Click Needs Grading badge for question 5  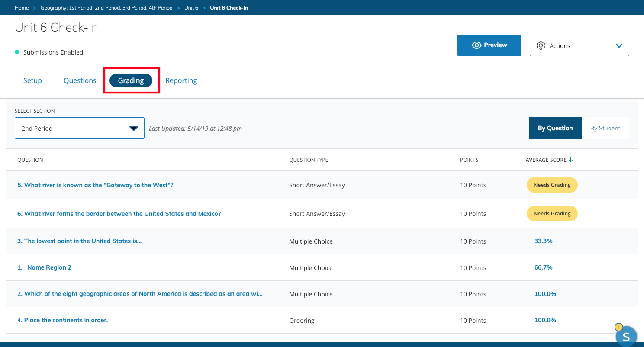pyautogui.click(x=552, y=185)
